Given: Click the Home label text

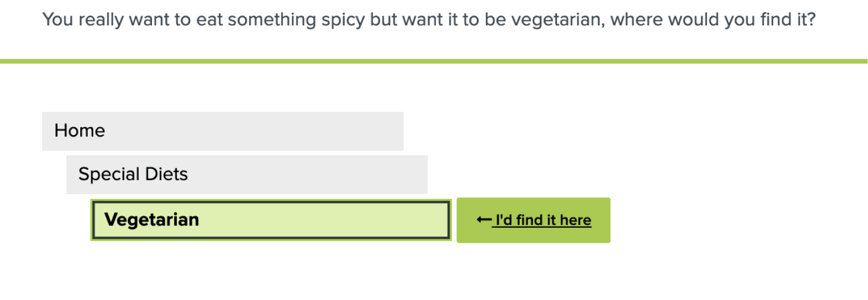Looking at the screenshot, I should click(80, 131).
